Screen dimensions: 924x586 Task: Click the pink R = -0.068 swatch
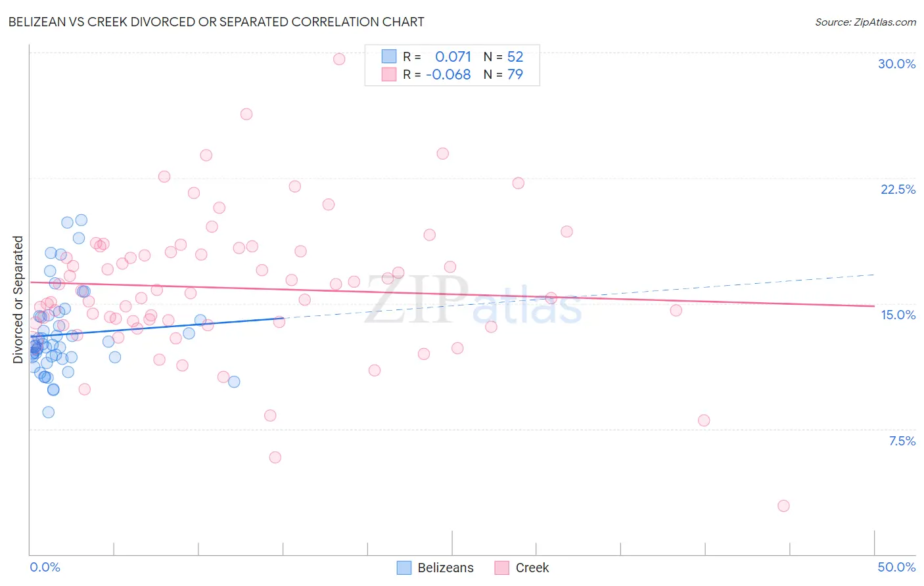(x=389, y=74)
